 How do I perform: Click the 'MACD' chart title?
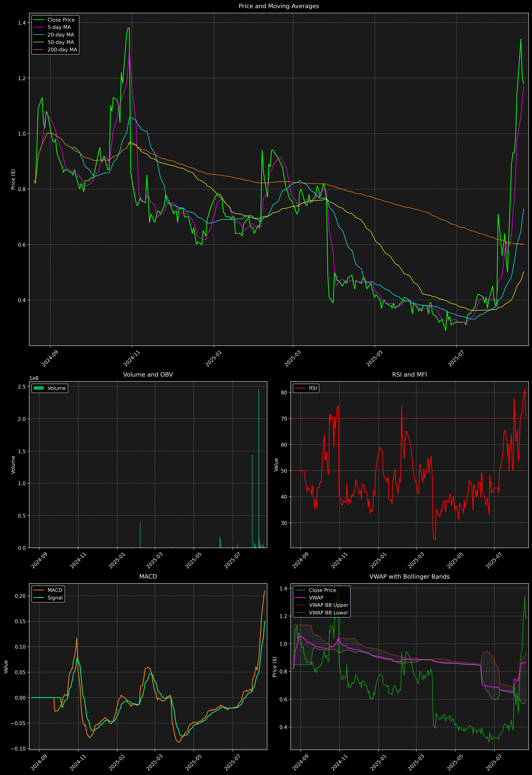tap(148, 577)
